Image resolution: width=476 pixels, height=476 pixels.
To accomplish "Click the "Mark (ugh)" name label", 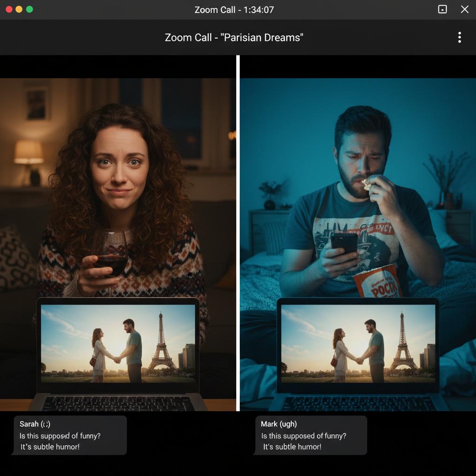I will click(x=279, y=424).
